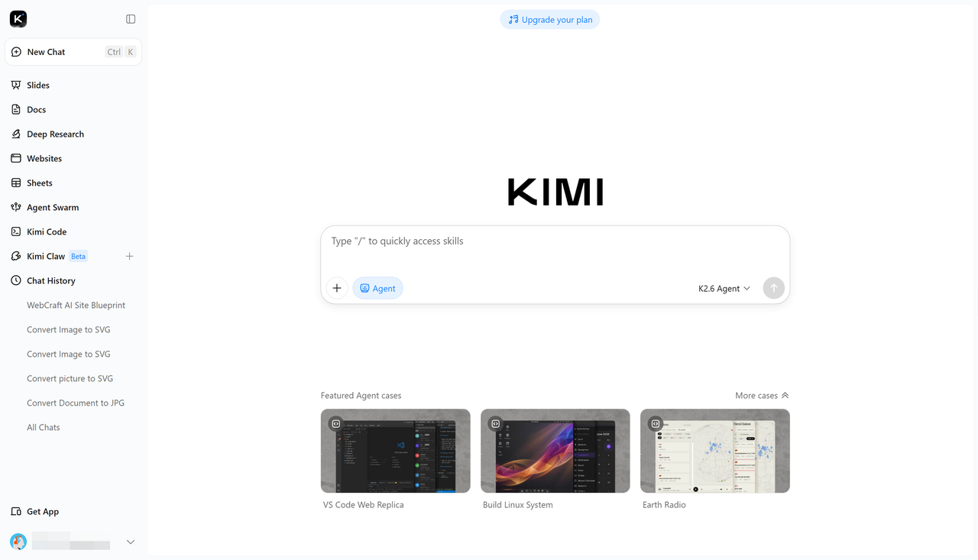Click the user avatar
This screenshot has width=978, height=560.
(18, 542)
